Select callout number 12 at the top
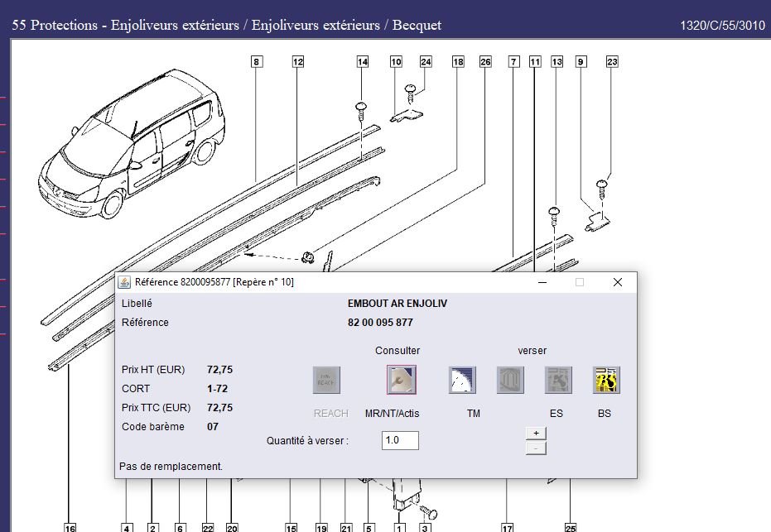This screenshot has width=771, height=532. point(297,62)
